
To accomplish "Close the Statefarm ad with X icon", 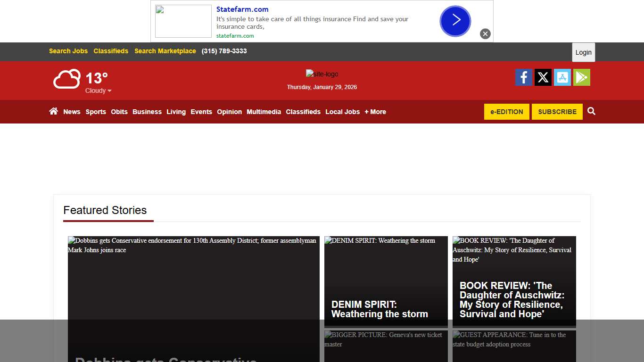I will tap(485, 34).
